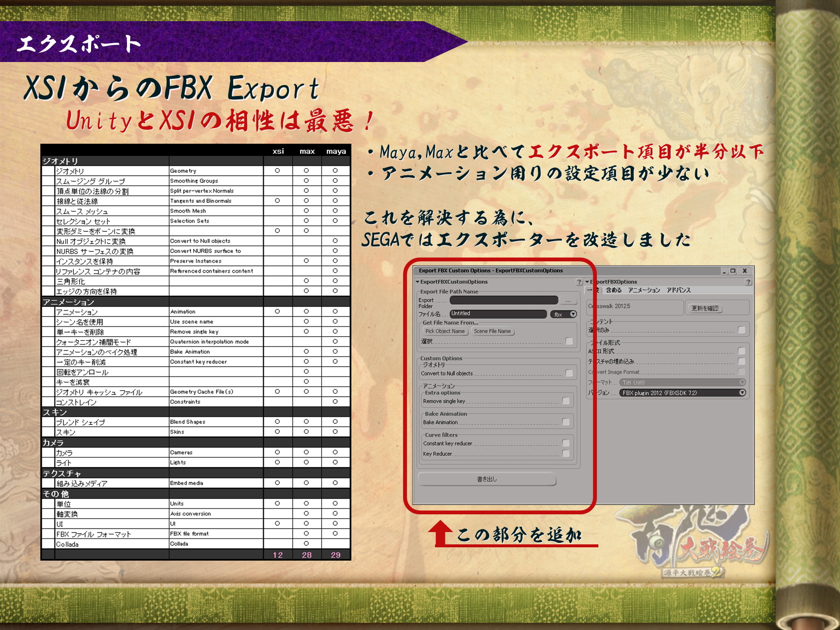The image size is (840, 630).
Task: Click the Pick Object Name button
Action: pyautogui.click(x=445, y=331)
